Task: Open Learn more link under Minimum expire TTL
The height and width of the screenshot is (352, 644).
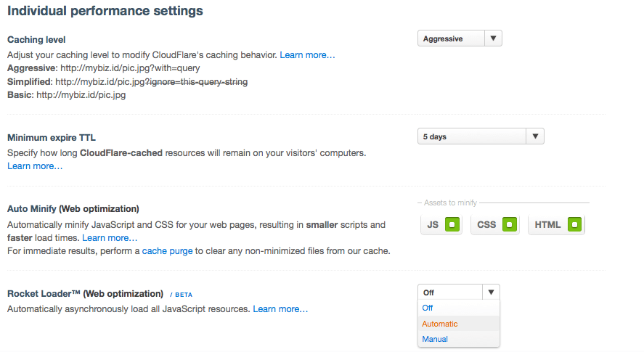Action: pyautogui.click(x=35, y=166)
